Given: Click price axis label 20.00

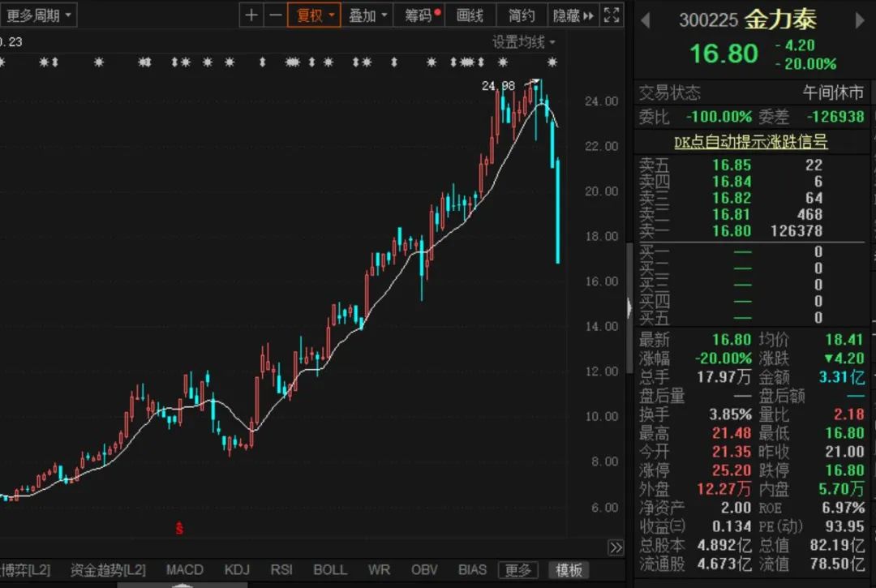Looking at the screenshot, I should click(x=601, y=191).
